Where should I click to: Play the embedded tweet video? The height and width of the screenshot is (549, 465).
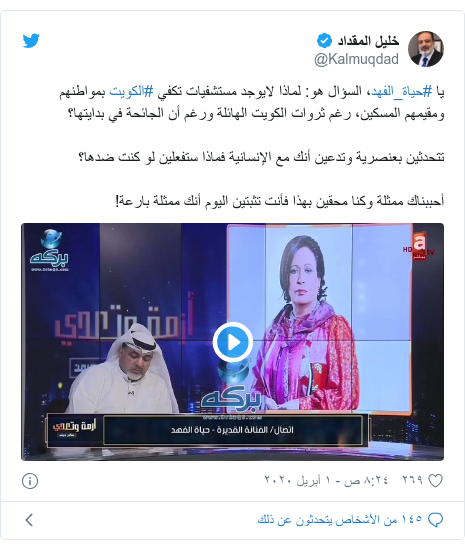pos(233,342)
